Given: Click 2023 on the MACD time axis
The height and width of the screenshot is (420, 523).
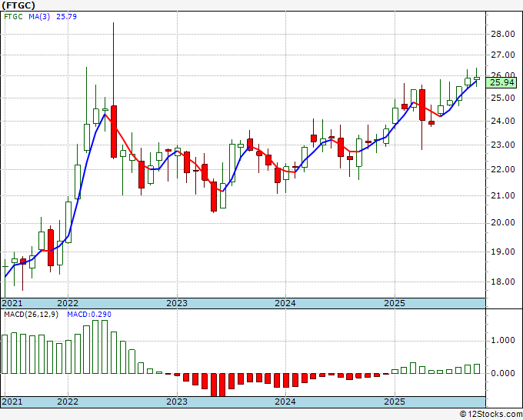Looking at the screenshot, I should click(x=177, y=402).
